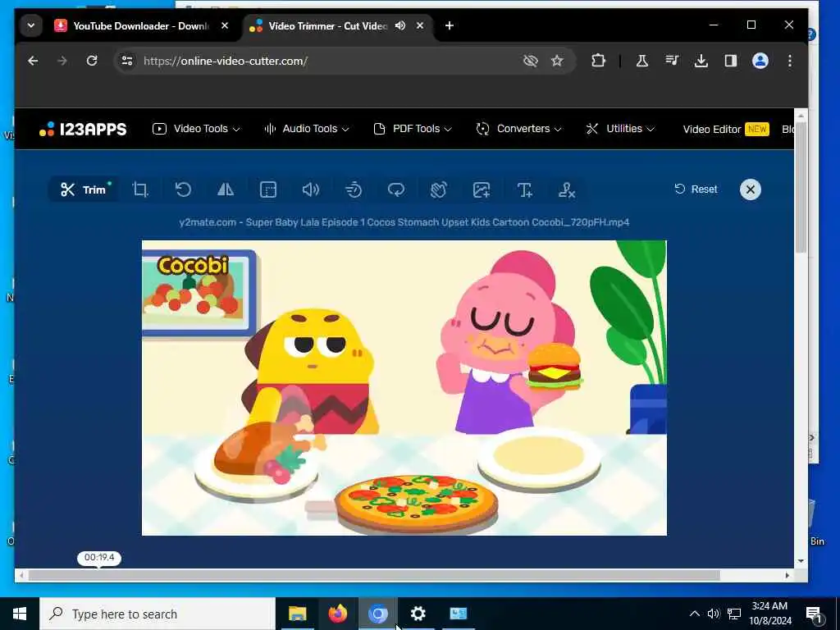
Task: Mute the Video Trimmer tab audio
Action: point(400,25)
